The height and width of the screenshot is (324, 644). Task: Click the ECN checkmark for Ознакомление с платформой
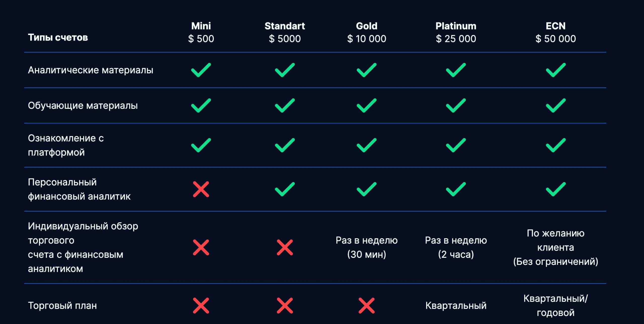click(x=555, y=145)
